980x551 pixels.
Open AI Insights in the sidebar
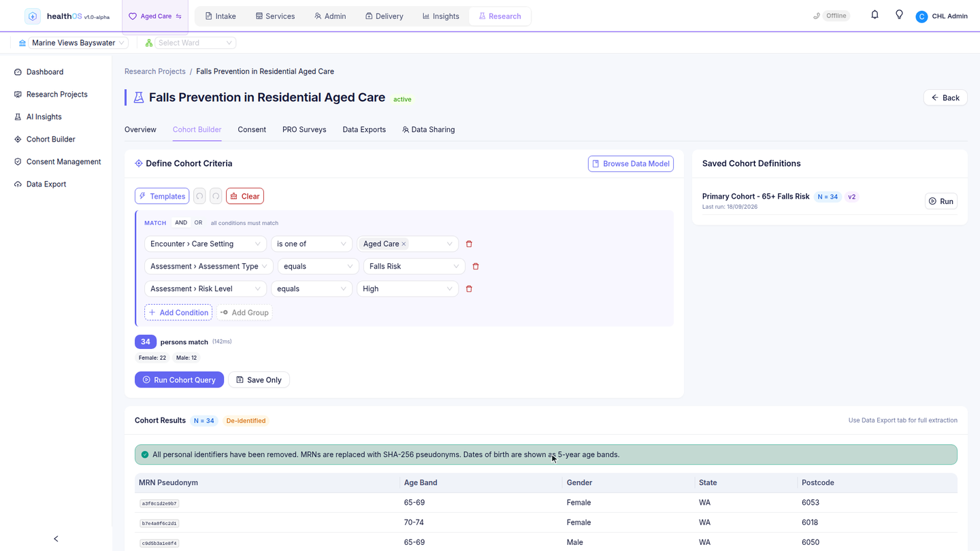click(x=44, y=116)
